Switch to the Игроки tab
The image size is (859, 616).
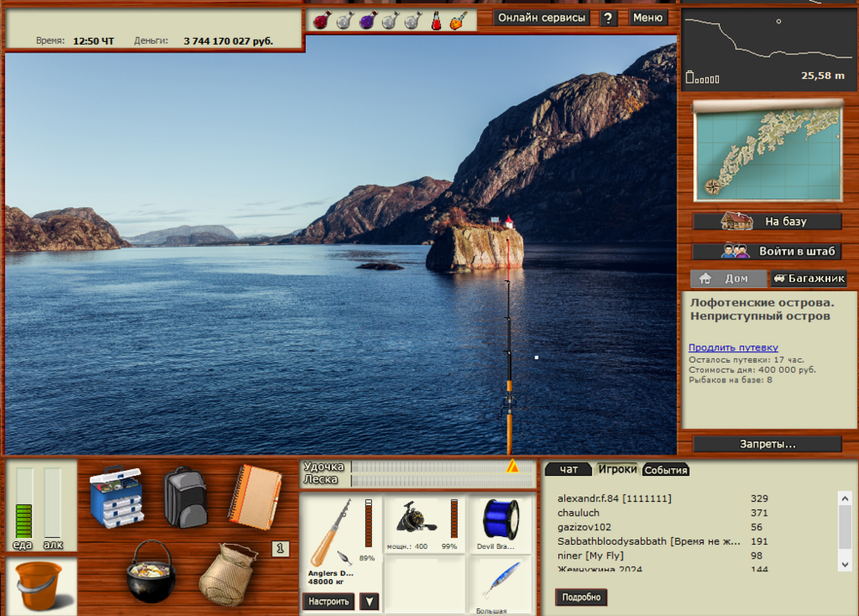pyautogui.click(x=617, y=469)
